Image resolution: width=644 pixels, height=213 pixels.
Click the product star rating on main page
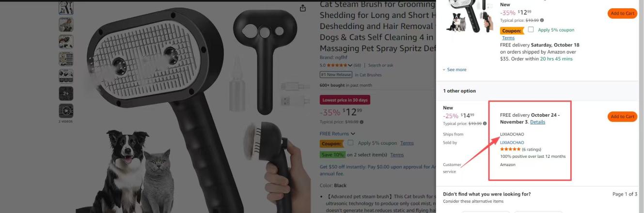point(337,65)
